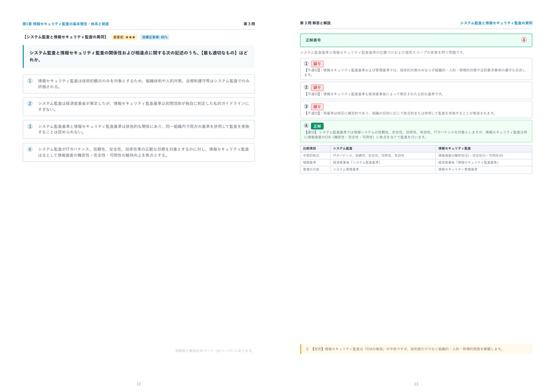Click explanation ① text about 技術的対策のみならず
Viewport: 555px width, 392px height.
click(415, 73)
